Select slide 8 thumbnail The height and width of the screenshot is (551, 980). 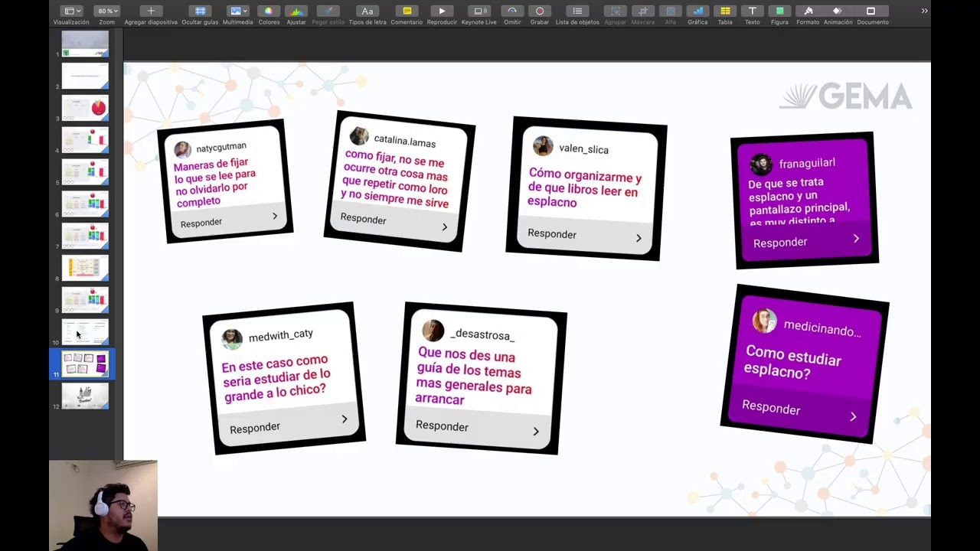point(85,269)
